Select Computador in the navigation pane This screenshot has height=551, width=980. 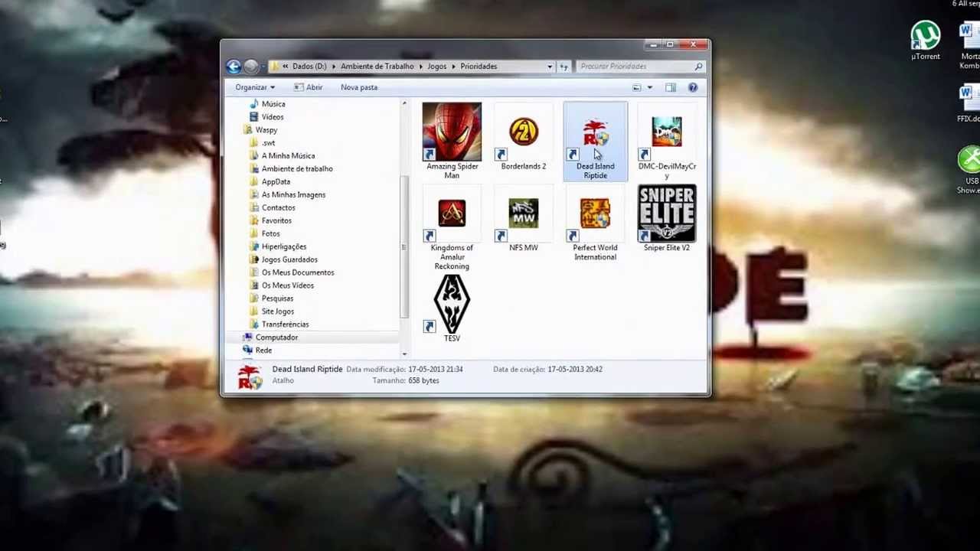point(276,338)
